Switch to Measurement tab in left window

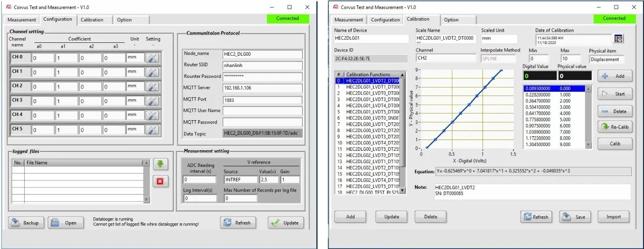[22, 19]
